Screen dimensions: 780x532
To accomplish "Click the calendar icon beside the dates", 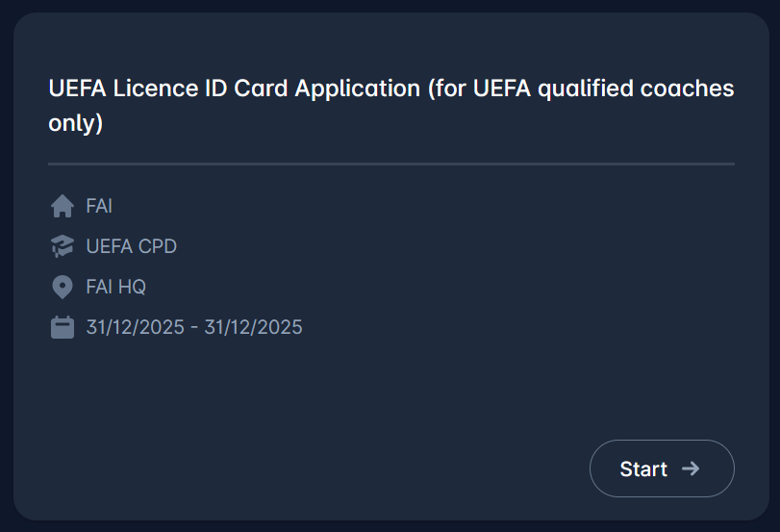I will (x=63, y=327).
